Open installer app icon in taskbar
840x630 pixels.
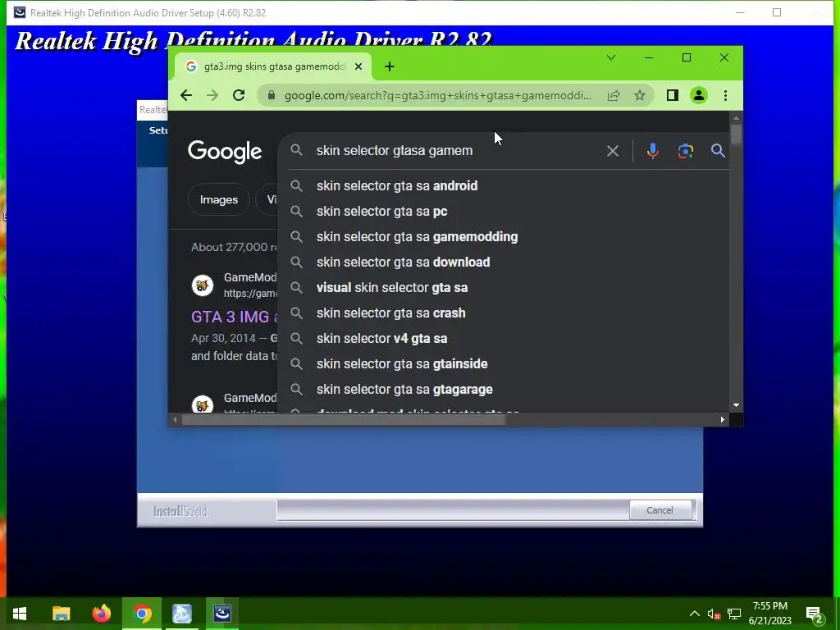(x=182, y=614)
